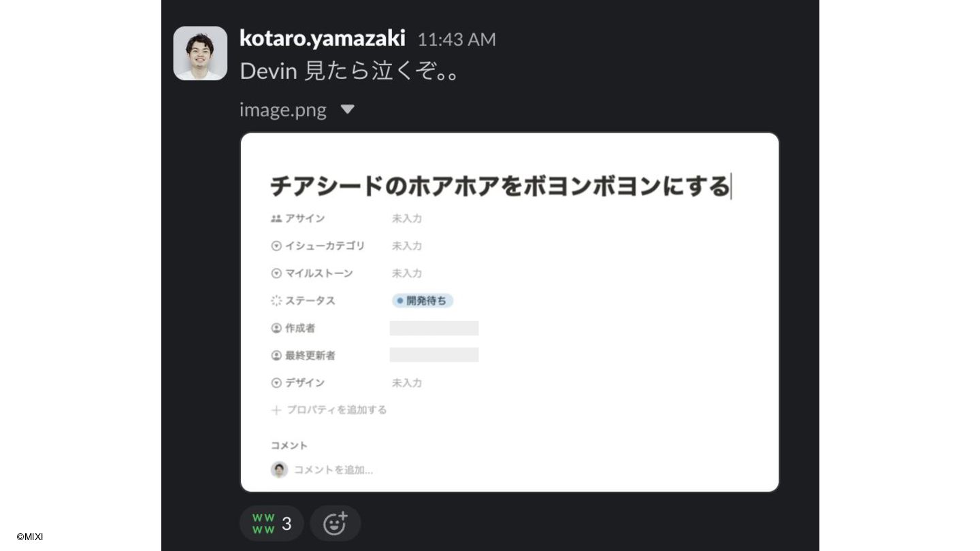980x551 pixels.
Task: Click the イシューカテゴリ dropdown icon
Action: pyautogui.click(x=276, y=246)
